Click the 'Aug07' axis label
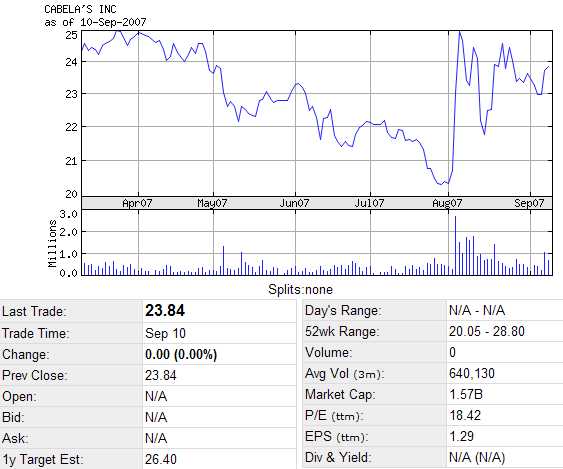The height and width of the screenshot is (469, 563). (x=447, y=203)
